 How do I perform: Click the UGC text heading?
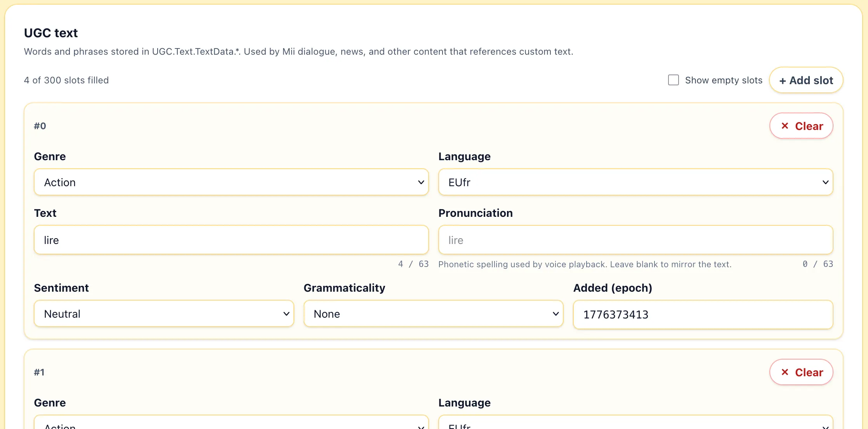tap(51, 33)
